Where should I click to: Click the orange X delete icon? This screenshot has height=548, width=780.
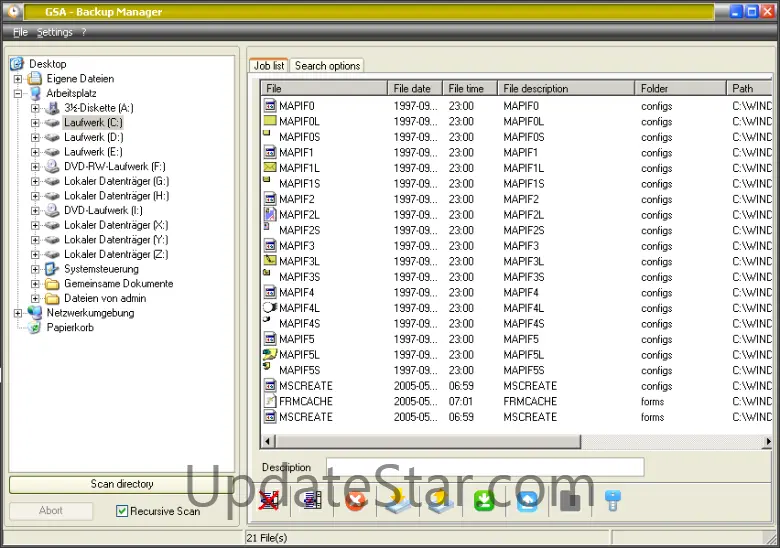click(x=355, y=500)
